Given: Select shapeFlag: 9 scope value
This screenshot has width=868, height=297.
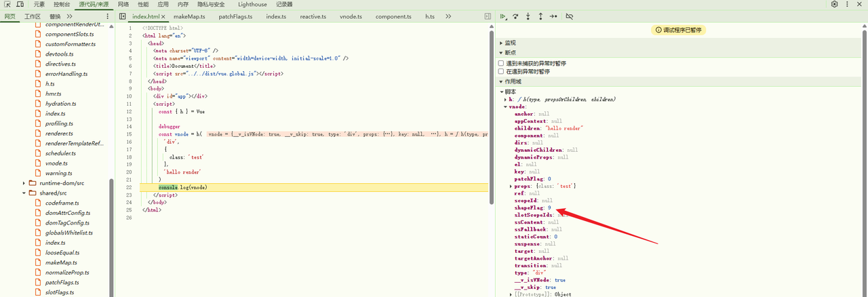Looking at the screenshot, I should point(532,208).
